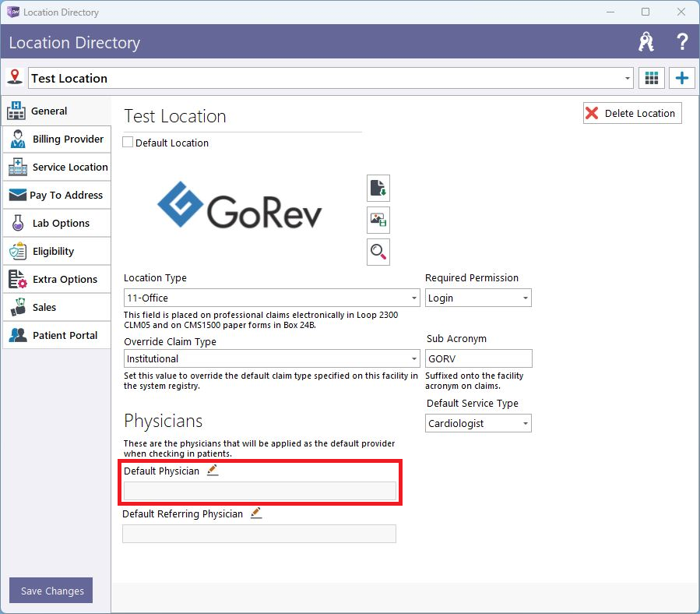
Task: Open the Override Claim Type dropdown
Action: pos(272,358)
